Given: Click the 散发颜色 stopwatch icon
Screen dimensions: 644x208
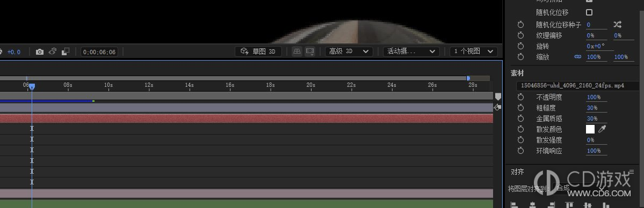Looking at the screenshot, I should click(x=521, y=129).
